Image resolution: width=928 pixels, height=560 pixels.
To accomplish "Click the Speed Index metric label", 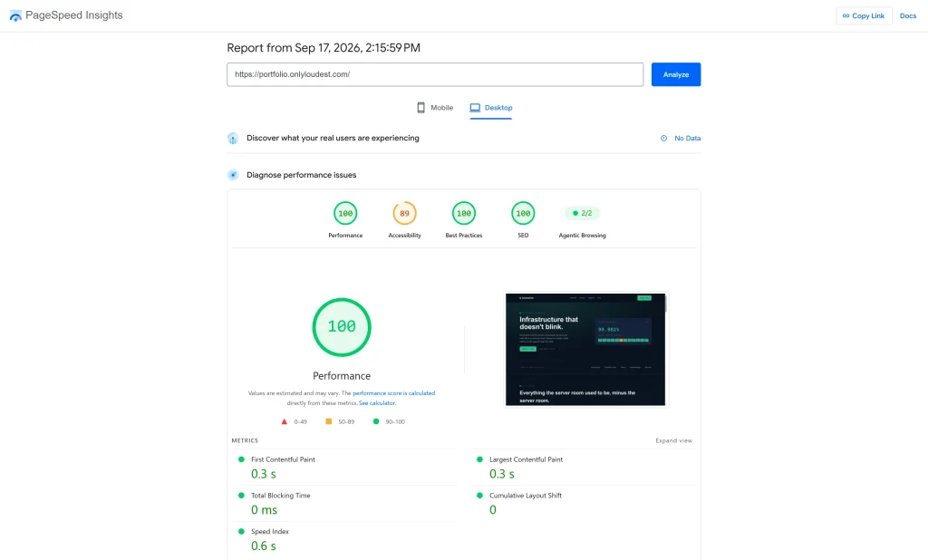I will (270, 532).
